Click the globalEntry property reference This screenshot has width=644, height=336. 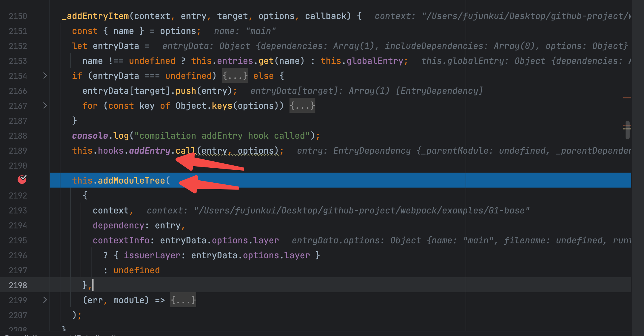click(375, 61)
